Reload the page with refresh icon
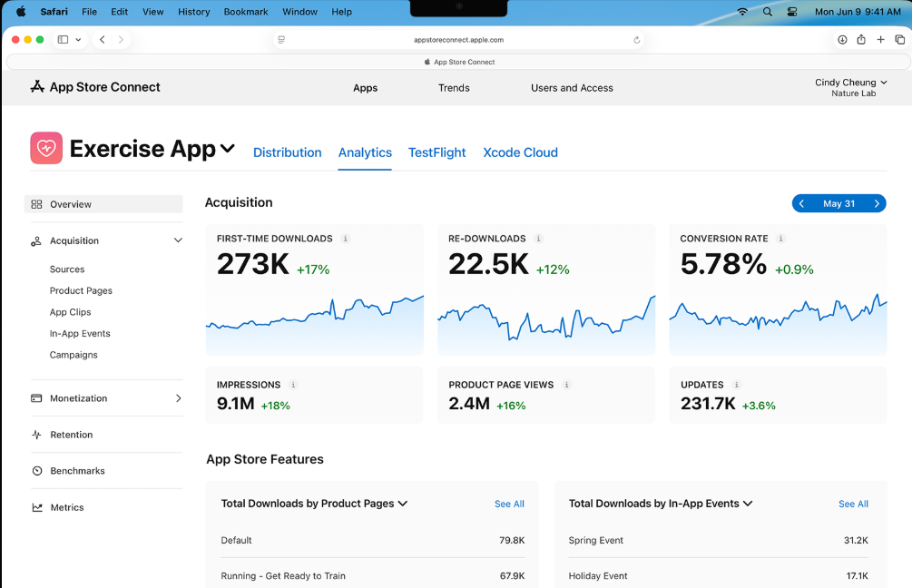This screenshot has width=912, height=588. click(637, 40)
